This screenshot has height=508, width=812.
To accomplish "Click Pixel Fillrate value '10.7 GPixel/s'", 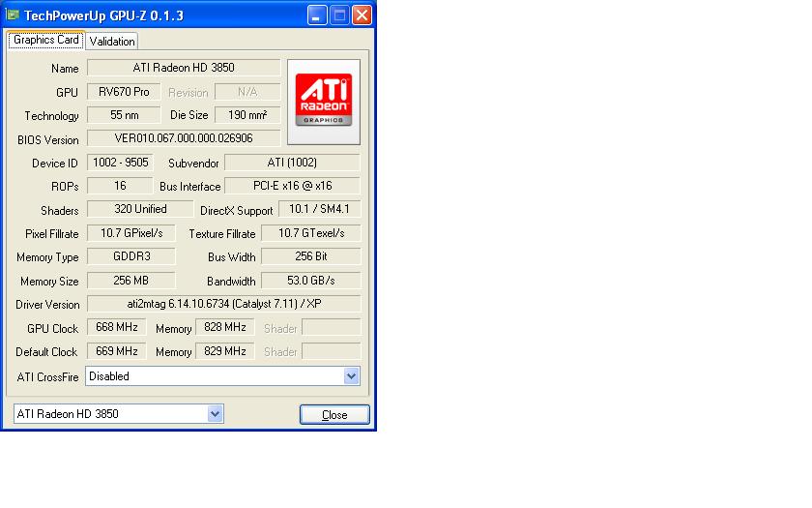I will pyautogui.click(x=131, y=233).
